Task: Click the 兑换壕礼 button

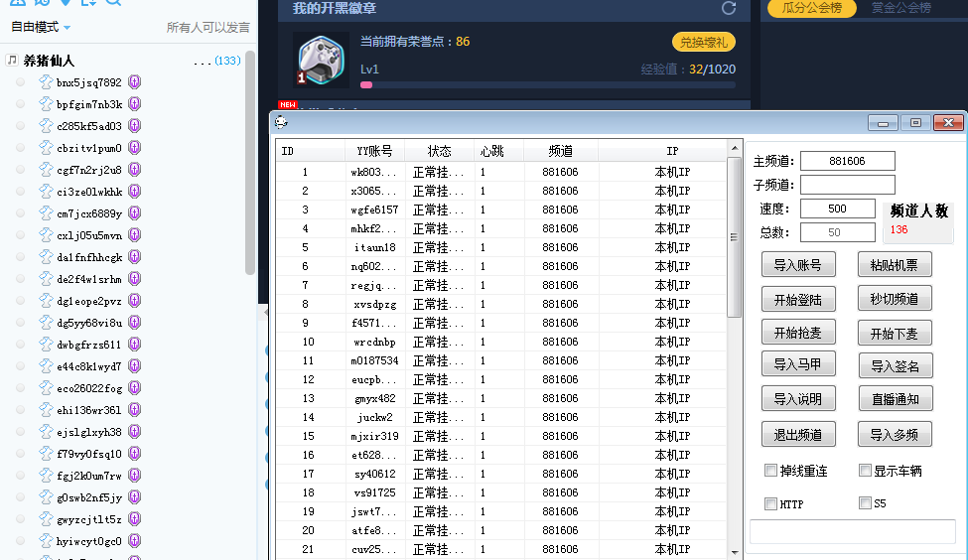Action: tap(704, 42)
